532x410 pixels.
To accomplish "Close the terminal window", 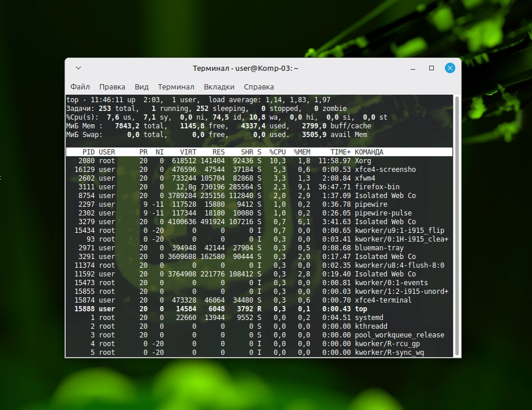I will click(x=450, y=68).
